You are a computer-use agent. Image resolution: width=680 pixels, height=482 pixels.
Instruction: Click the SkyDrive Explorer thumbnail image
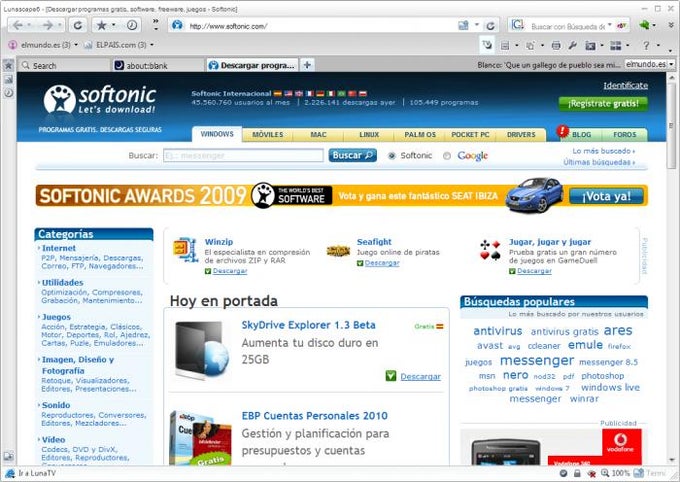[202, 351]
